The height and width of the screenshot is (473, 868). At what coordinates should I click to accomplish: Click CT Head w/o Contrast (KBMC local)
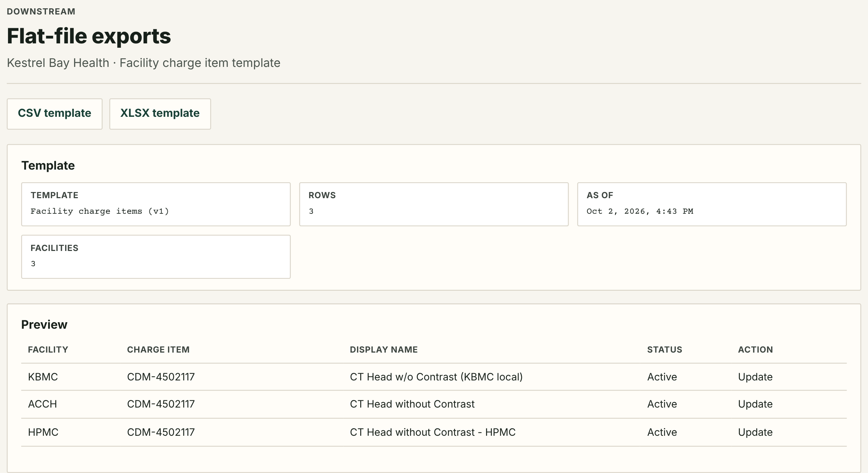436,377
